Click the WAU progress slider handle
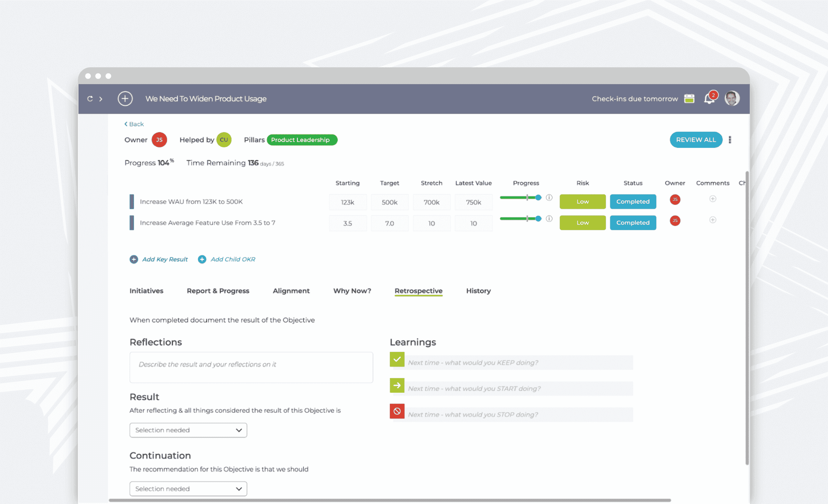Viewport: 828px width, 504px height. pyautogui.click(x=538, y=198)
